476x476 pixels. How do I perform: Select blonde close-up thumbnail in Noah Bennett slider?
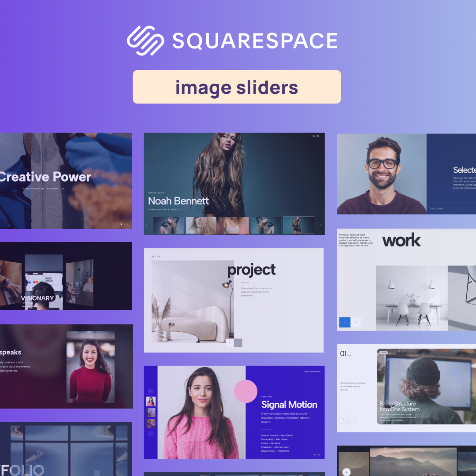201,225
